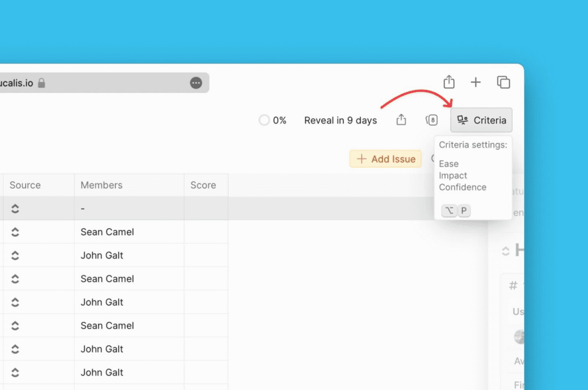Click the browser share icon beside the plus
This screenshot has width=588, height=390.
point(449,83)
